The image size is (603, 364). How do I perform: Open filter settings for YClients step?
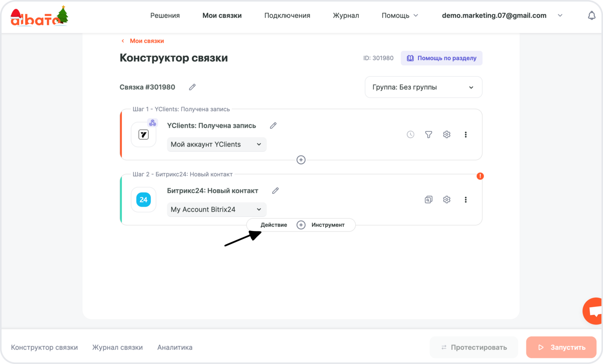click(429, 134)
